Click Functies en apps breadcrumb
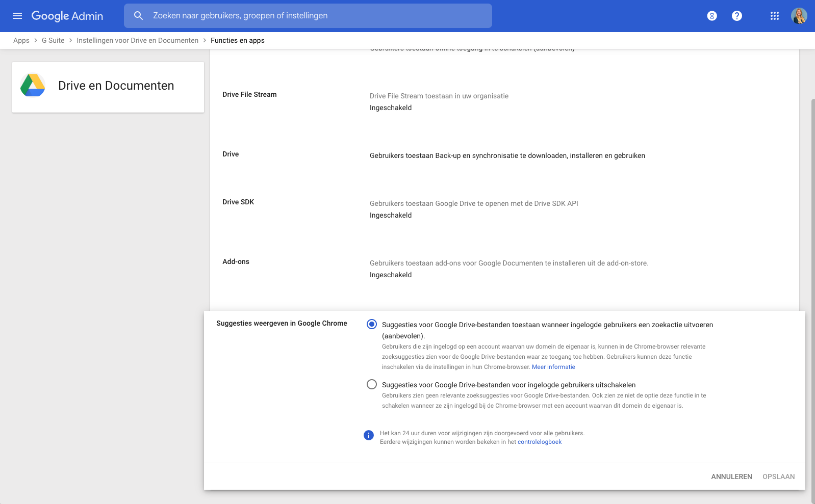 238,40
